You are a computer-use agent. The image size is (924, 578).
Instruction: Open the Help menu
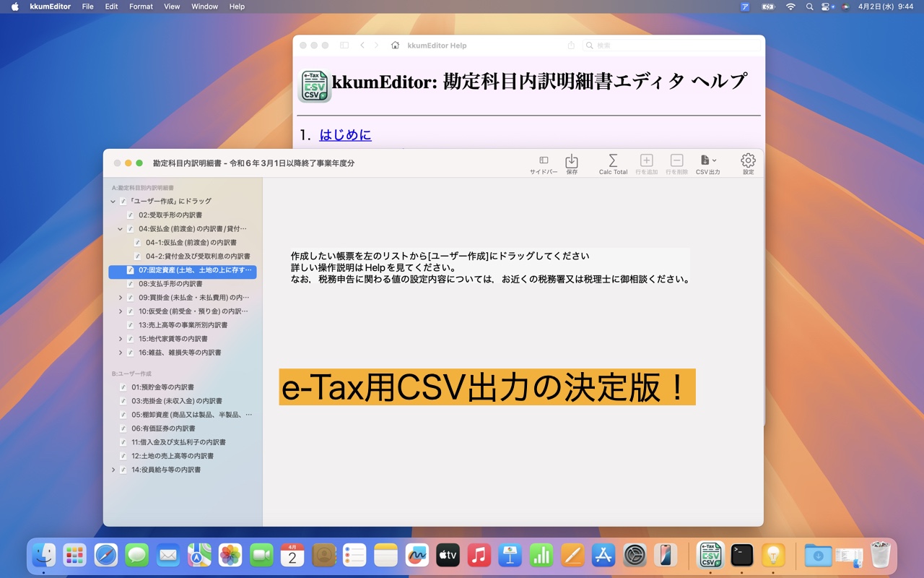(x=237, y=7)
